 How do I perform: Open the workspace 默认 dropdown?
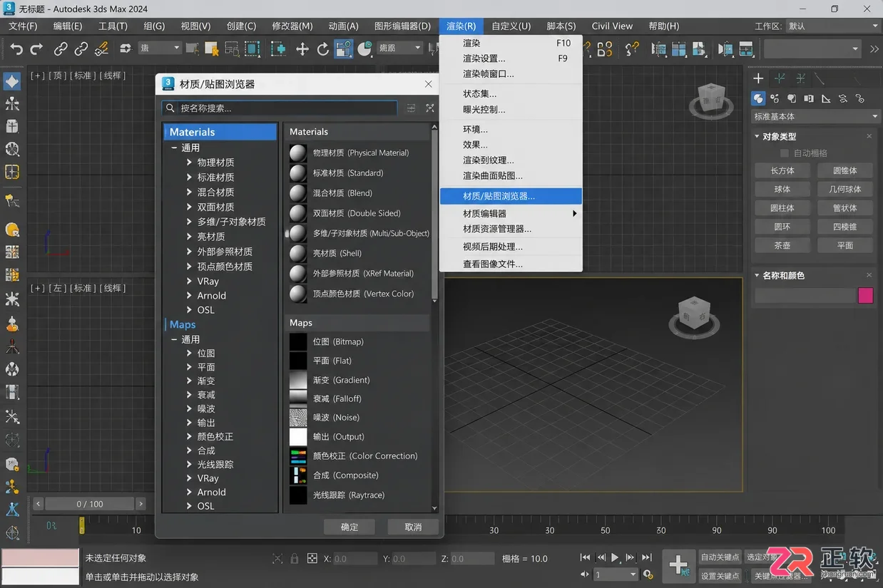coord(833,26)
